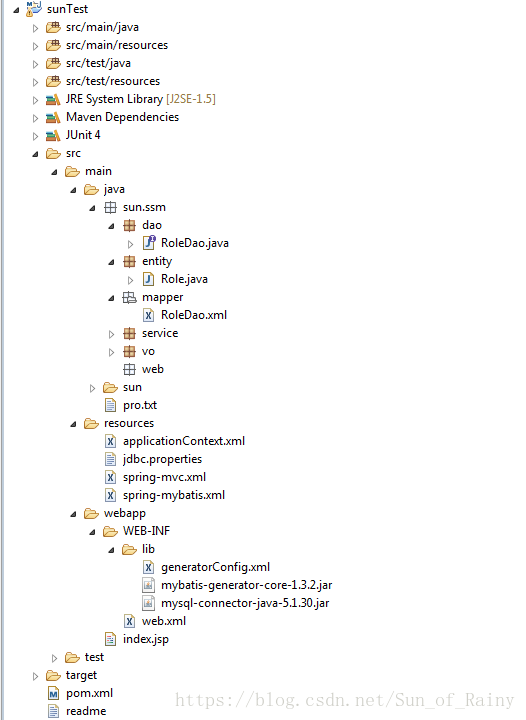Collapse the main folder
This screenshot has width=526, height=720.
click(x=54, y=172)
